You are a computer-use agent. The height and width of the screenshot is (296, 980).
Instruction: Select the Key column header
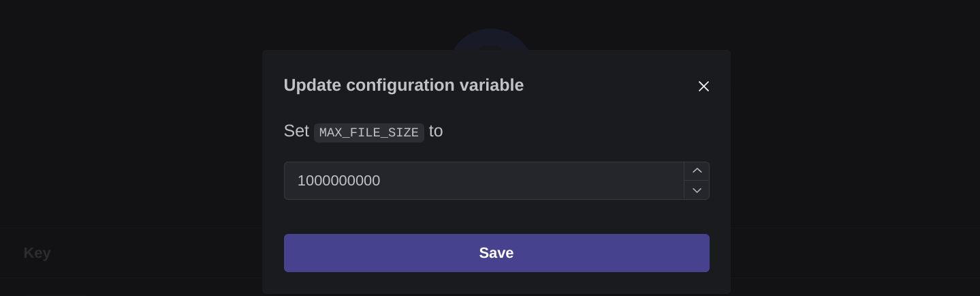(x=37, y=253)
